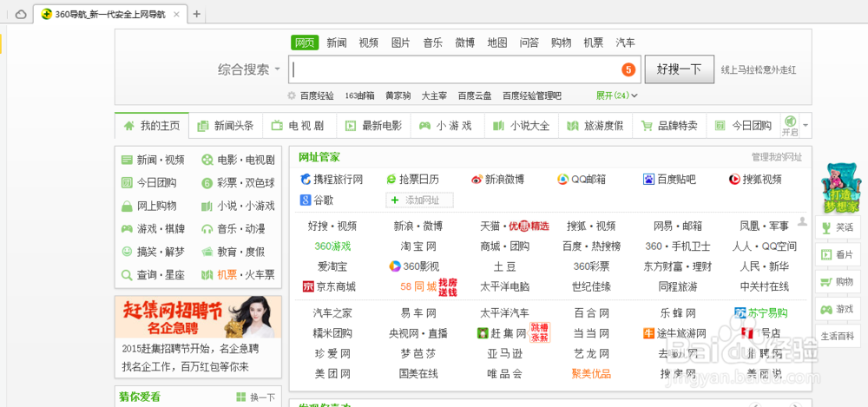Image resolution: width=868 pixels, height=407 pixels.
Task: Open 京东商城 link with red icon
Action: coord(329,287)
